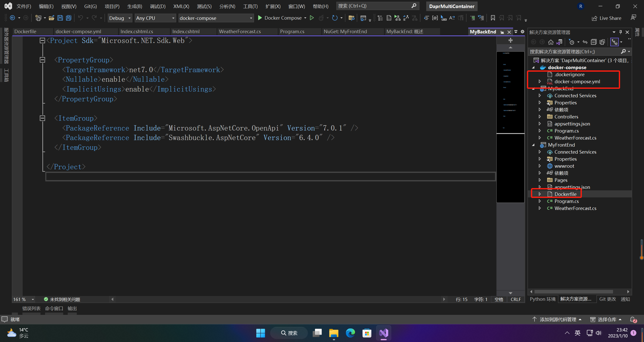
Task: Open the 扩展(X) menu
Action: coord(273,6)
